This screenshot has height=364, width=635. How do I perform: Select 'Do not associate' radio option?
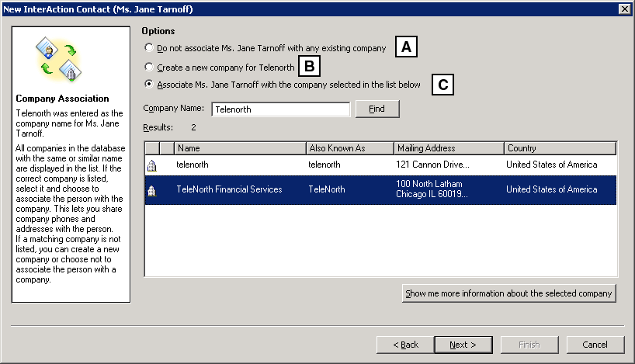pos(149,48)
